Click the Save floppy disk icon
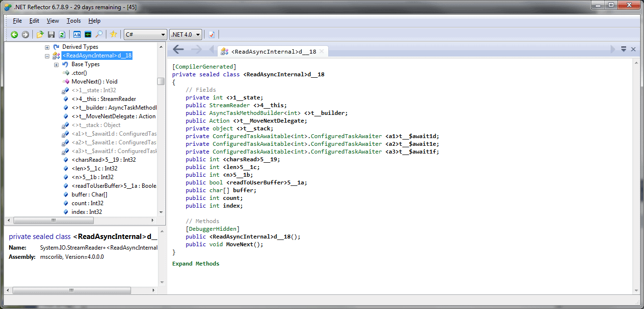This screenshot has width=644, height=309. pyautogui.click(x=51, y=34)
